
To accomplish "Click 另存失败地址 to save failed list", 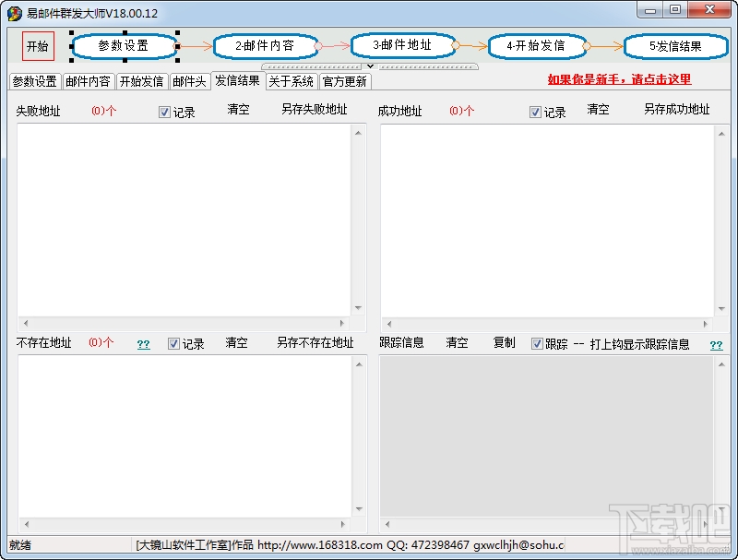I will [x=315, y=110].
